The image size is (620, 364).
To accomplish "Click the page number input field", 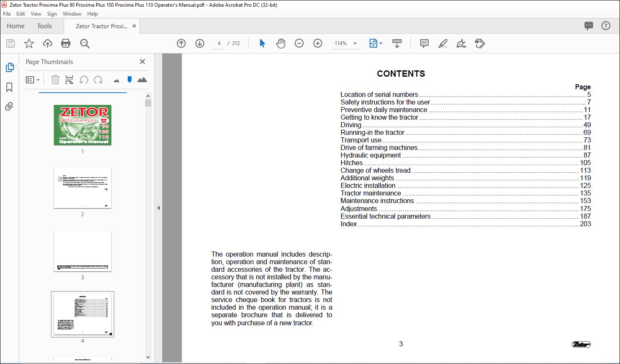I will 219,43.
